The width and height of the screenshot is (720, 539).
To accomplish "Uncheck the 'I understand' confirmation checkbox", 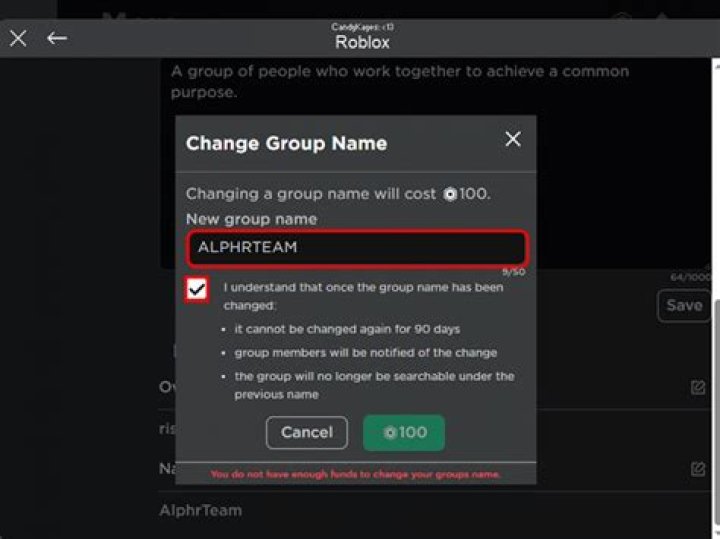I will coord(197,289).
